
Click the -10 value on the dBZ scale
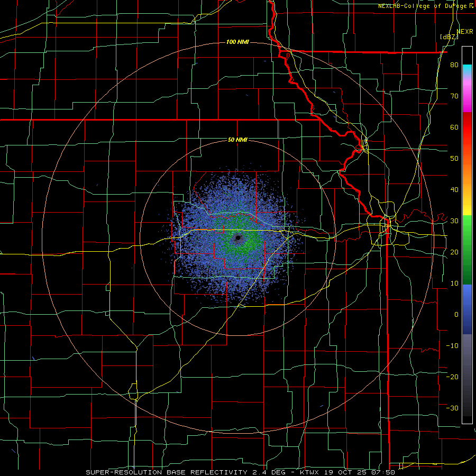452,346
